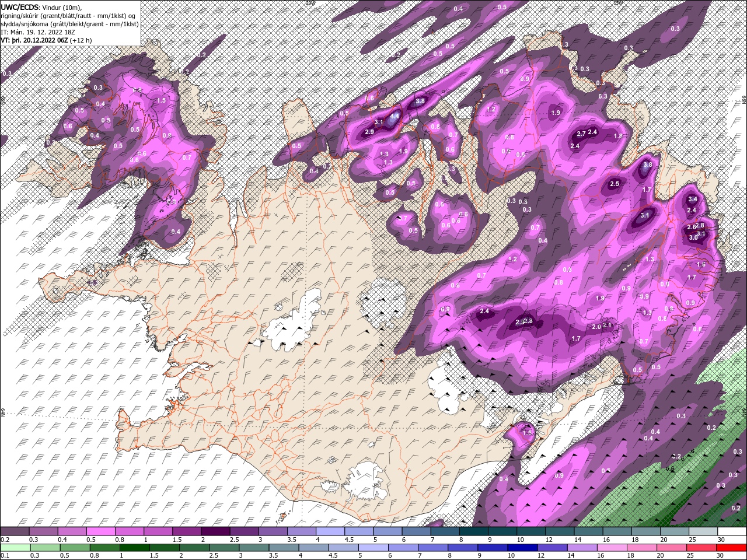Image resolution: width=747 pixels, height=560 pixels.
Task: Click the 3.0 snowfall value near the east coast
Action: click(x=693, y=237)
